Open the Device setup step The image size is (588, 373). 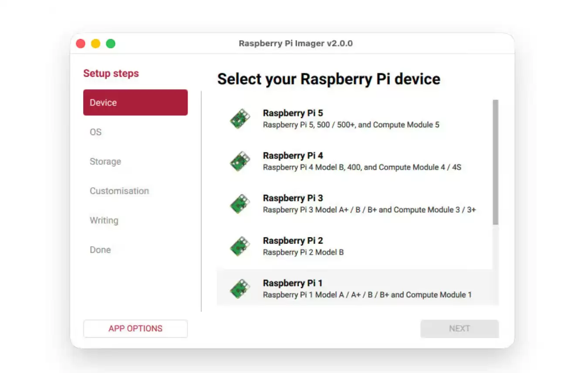click(135, 102)
